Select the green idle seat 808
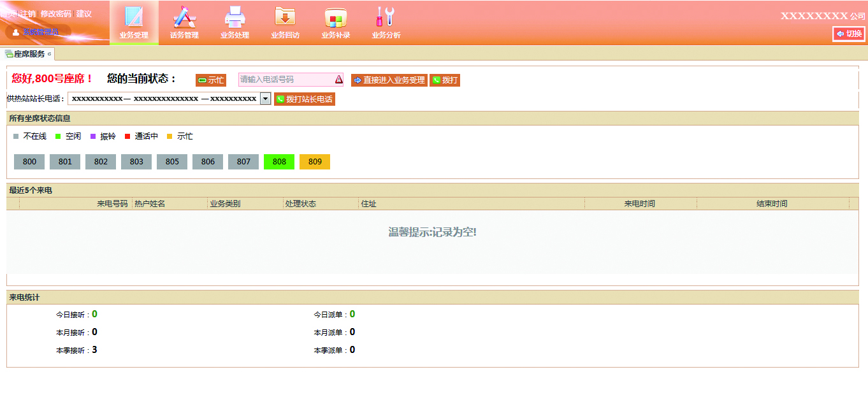This screenshot has height=402, width=868. pyautogui.click(x=279, y=162)
